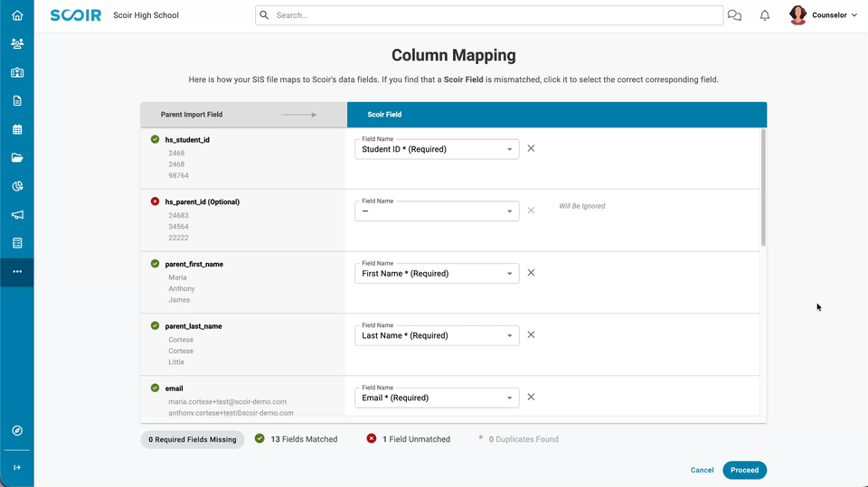Open the compass discover icon
The width and height of the screenshot is (868, 487).
coord(17,431)
